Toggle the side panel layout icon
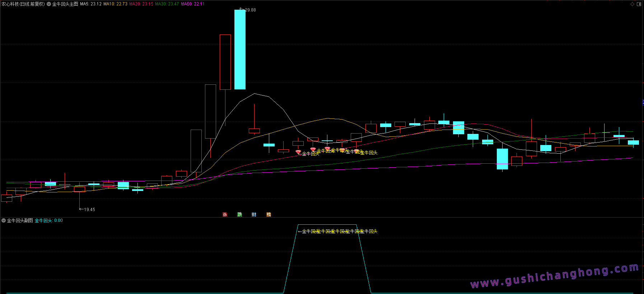Image resolution: width=644 pixels, height=294 pixels. (x=639, y=4)
